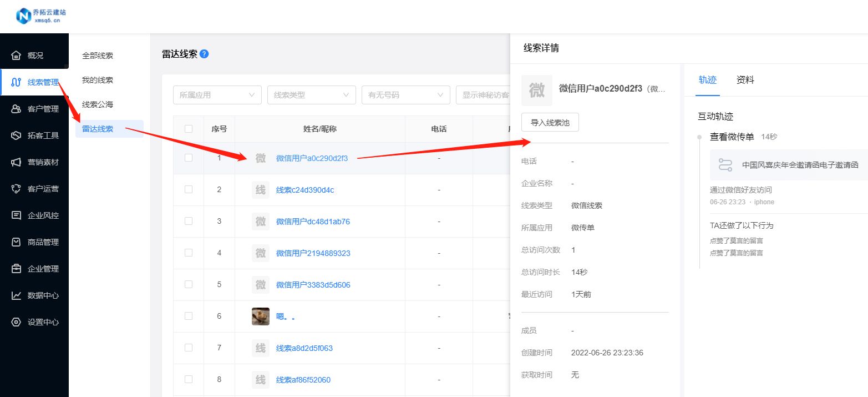Click avatar icon of 微信用户2194889323 row
The width and height of the screenshot is (868, 397).
261,253
